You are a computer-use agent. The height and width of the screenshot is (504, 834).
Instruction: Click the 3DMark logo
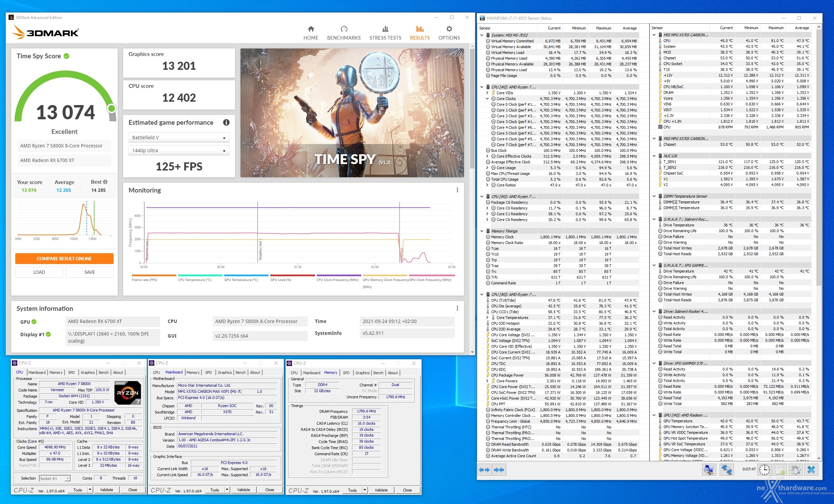pos(46,33)
